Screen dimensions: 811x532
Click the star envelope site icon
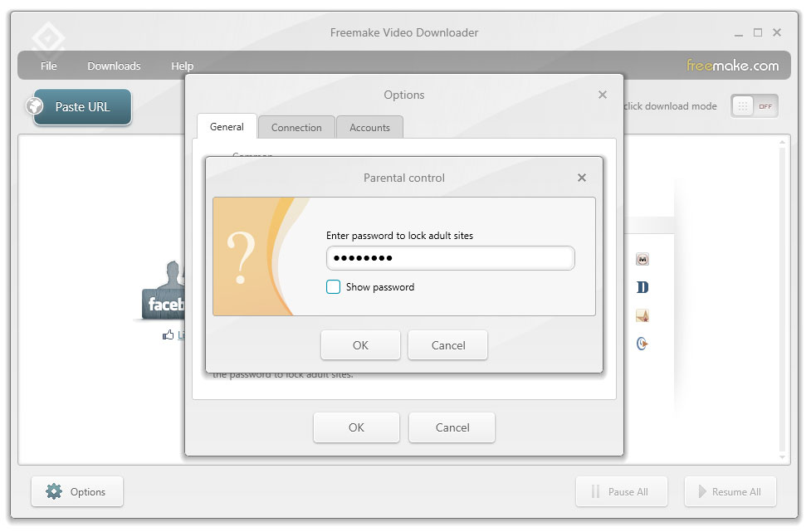tap(642, 315)
